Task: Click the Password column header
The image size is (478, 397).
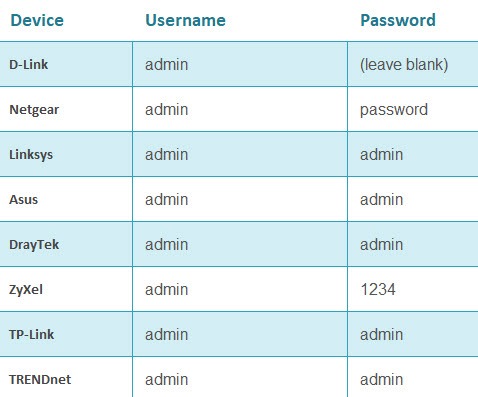Action: click(398, 20)
